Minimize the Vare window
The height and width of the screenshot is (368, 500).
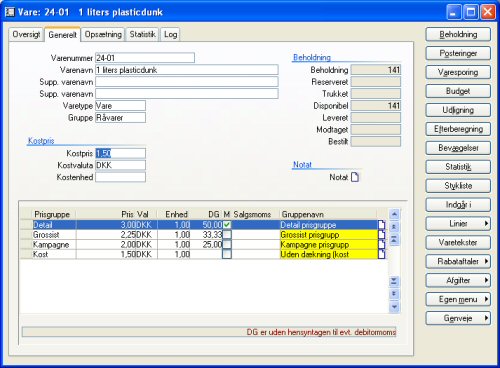[454, 12]
